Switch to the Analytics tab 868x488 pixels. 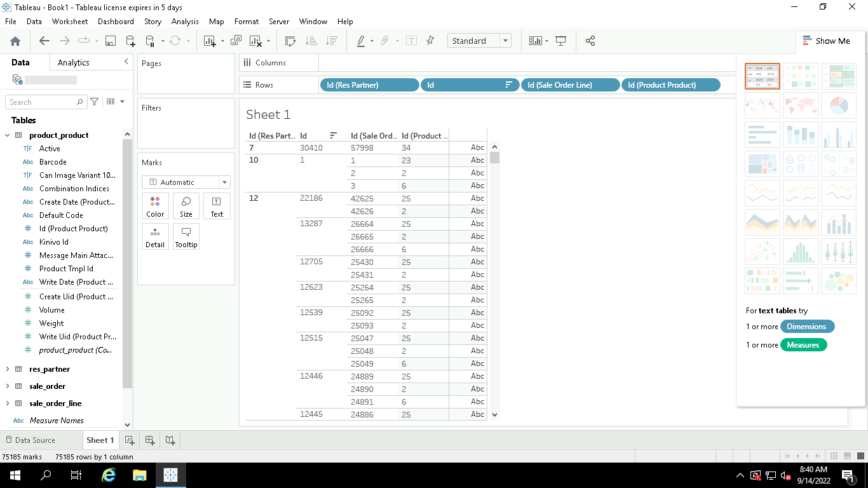[x=74, y=62]
